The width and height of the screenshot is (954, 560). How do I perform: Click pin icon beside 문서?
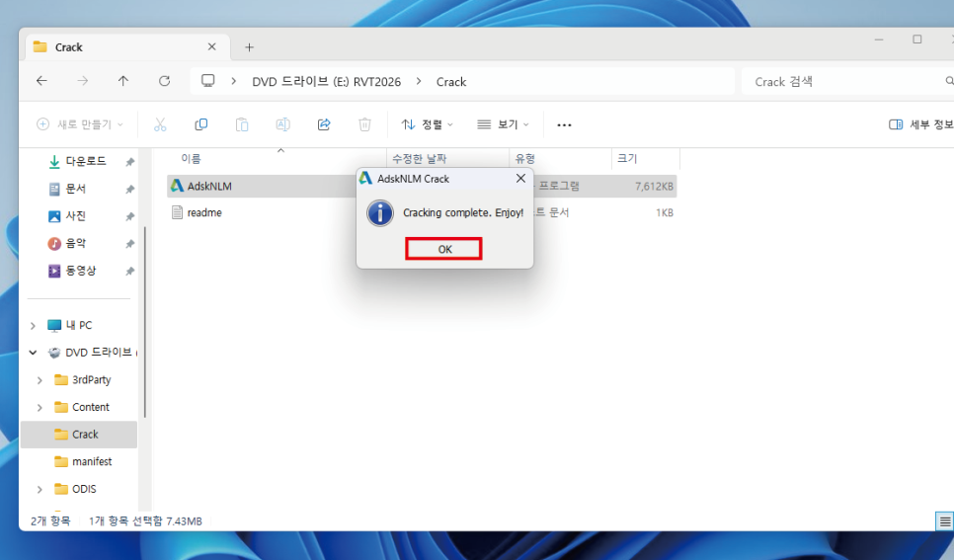click(129, 190)
